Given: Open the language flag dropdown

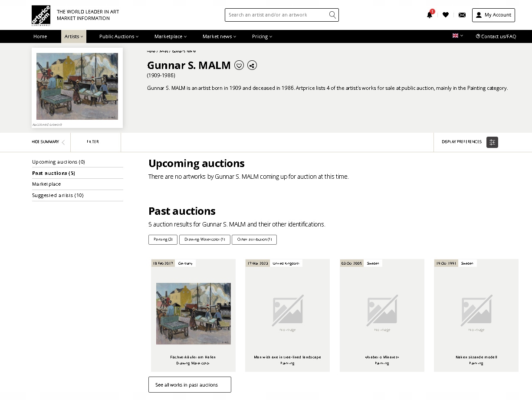Looking at the screenshot, I should [x=458, y=36].
